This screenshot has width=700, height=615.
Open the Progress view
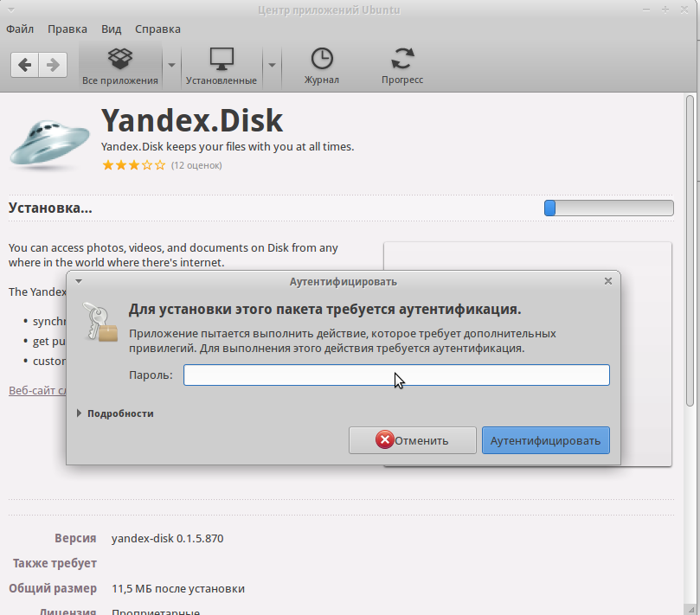402,66
